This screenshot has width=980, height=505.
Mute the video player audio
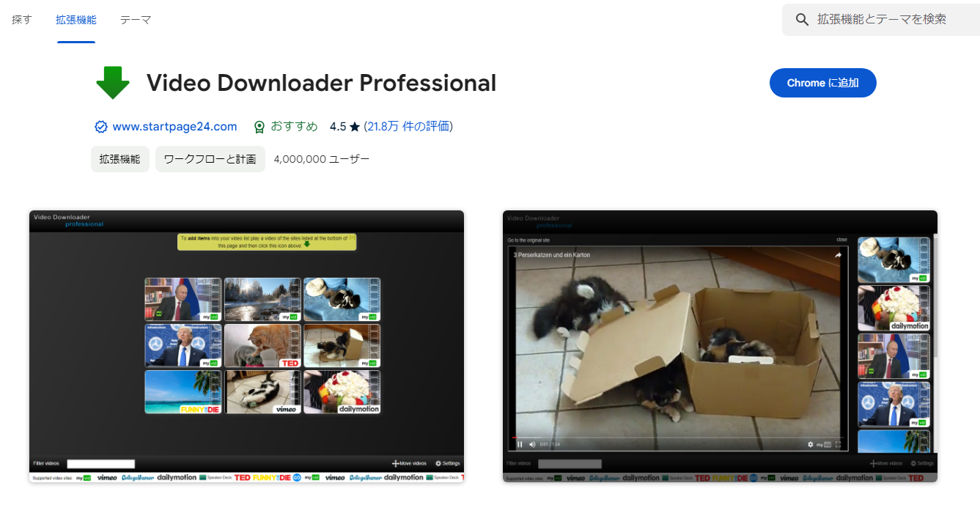(531, 445)
